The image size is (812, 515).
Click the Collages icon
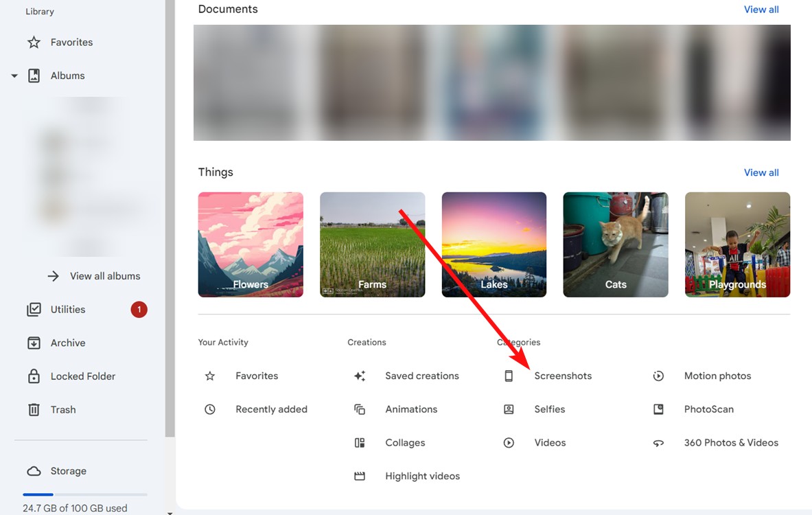pos(359,442)
